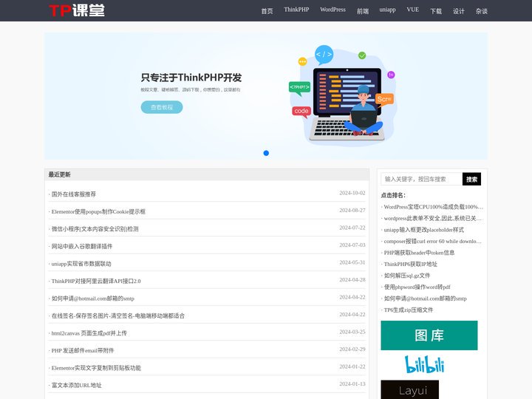532x399 pixels.
Task: Open ranked WordPress宝塔CPU100% article
Action: 433,207
